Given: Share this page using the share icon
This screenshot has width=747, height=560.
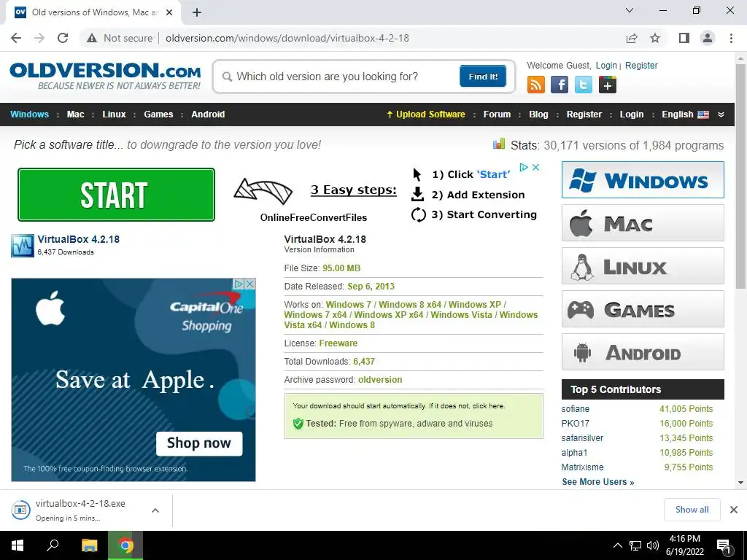Looking at the screenshot, I should [632, 38].
